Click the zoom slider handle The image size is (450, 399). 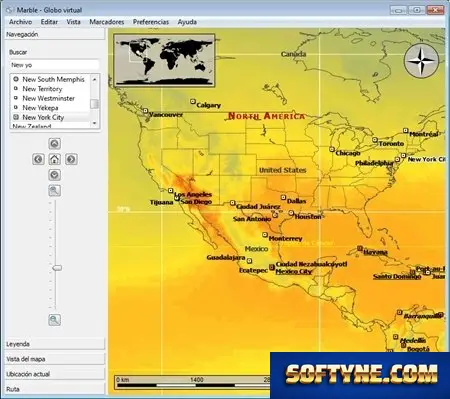57,268
